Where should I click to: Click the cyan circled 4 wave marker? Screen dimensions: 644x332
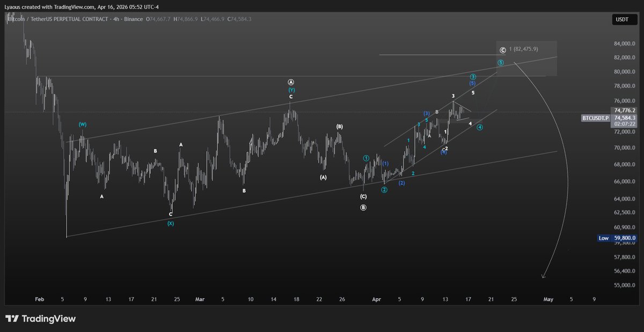(480, 128)
